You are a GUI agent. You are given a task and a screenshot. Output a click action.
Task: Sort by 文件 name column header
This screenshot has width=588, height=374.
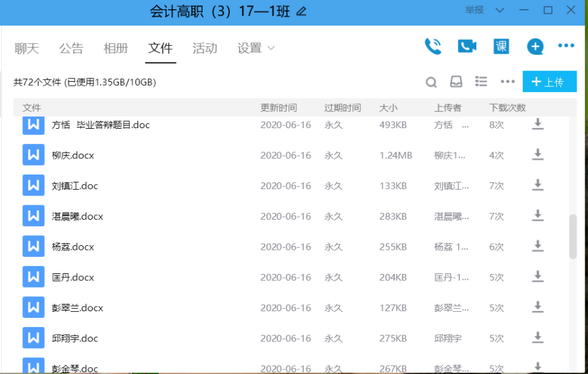(x=31, y=108)
